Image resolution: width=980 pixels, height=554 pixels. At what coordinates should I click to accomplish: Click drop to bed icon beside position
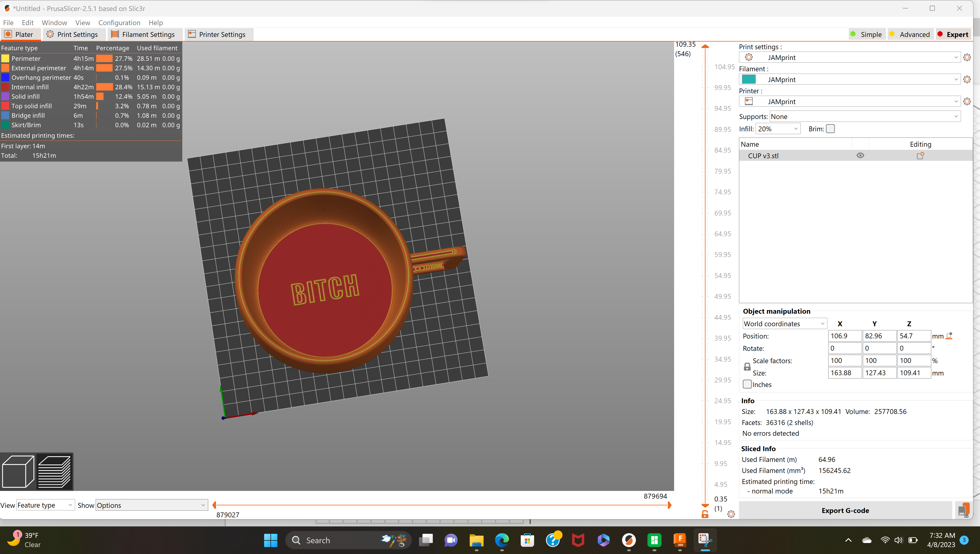click(x=949, y=336)
